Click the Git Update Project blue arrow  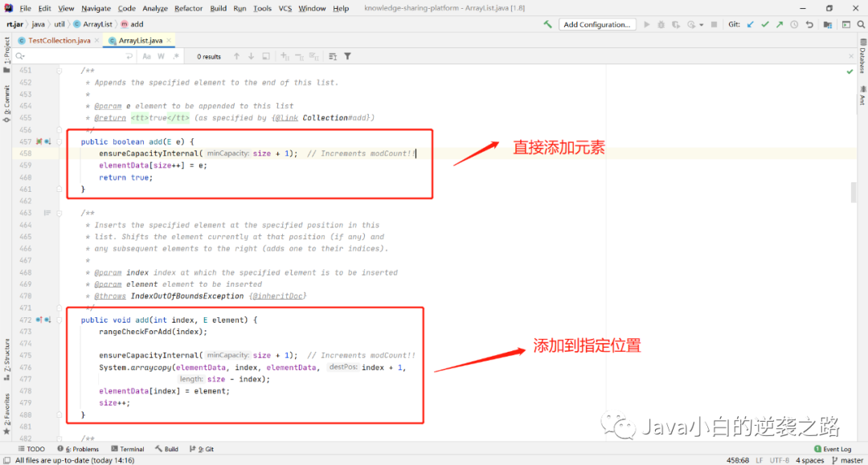[x=750, y=24]
